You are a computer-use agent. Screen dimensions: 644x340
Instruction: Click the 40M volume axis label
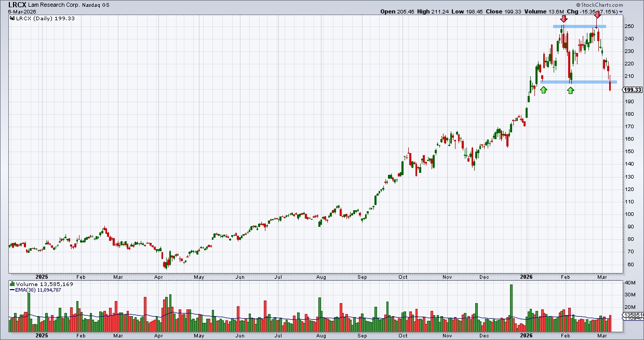point(630,283)
